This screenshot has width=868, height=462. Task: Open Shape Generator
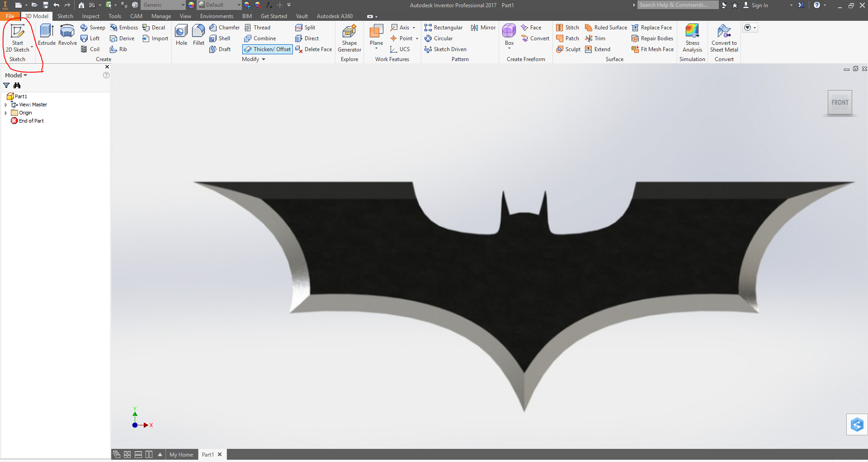pos(349,38)
